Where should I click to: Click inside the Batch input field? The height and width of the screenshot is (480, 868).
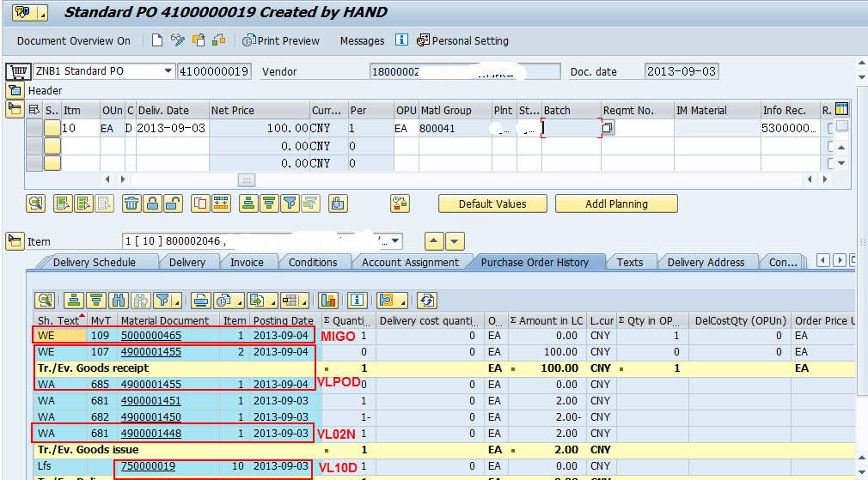(x=571, y=128)
